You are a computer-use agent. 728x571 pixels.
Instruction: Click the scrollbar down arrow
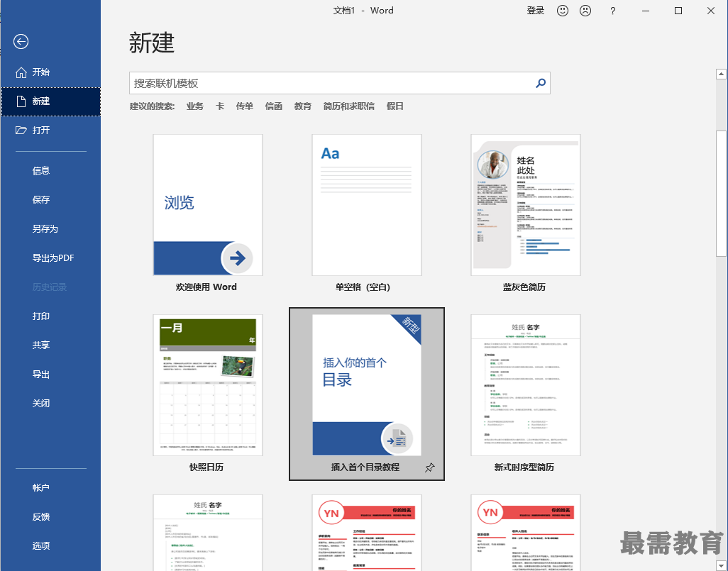(x=721, y=566)
